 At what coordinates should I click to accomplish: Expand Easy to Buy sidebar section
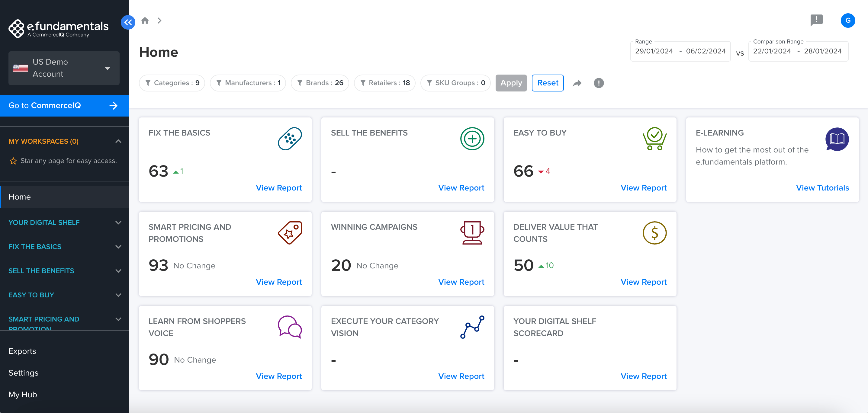tap(118, 295)
